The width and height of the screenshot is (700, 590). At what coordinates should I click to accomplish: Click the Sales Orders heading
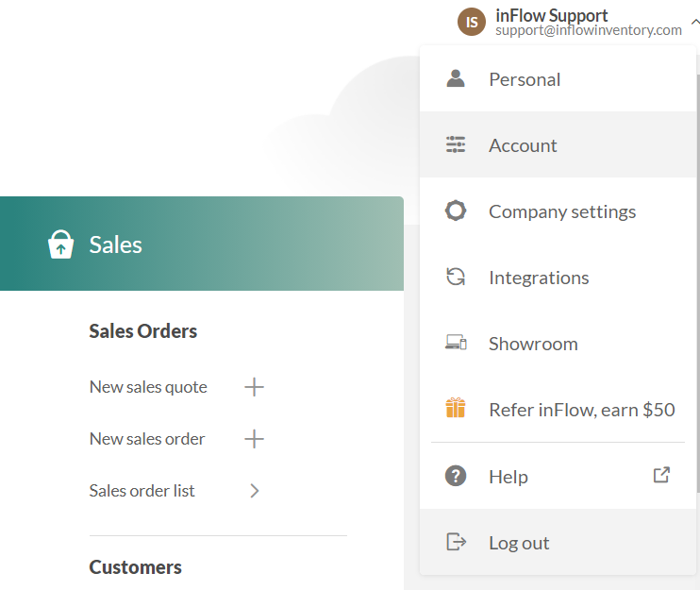(142, 331)
